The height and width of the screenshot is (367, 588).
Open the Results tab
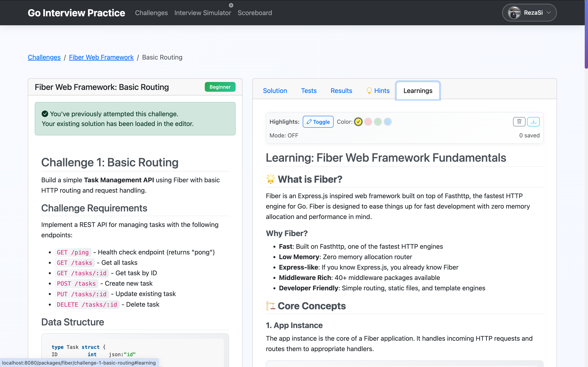pos(341,91)
